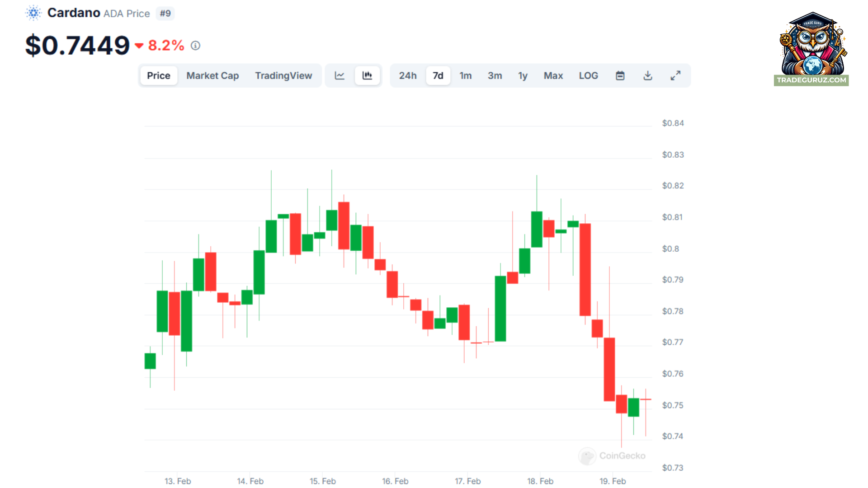Click the 16. Feb axis label

(x=395, y=481)
